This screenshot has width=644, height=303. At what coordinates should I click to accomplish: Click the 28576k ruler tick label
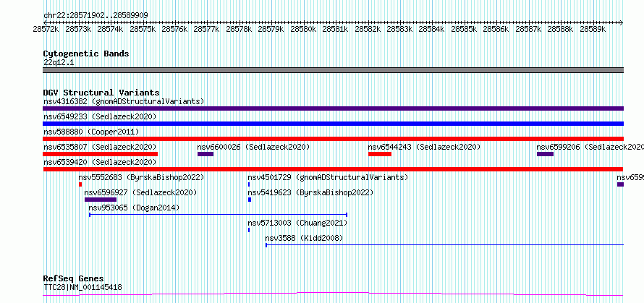pyautogui.click(x=174, y=29)
